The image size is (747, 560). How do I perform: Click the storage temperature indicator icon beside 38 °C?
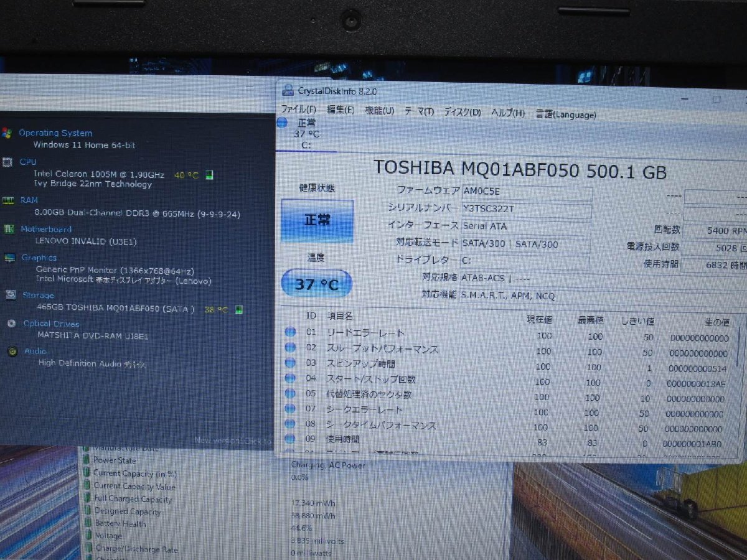[240, 309]
